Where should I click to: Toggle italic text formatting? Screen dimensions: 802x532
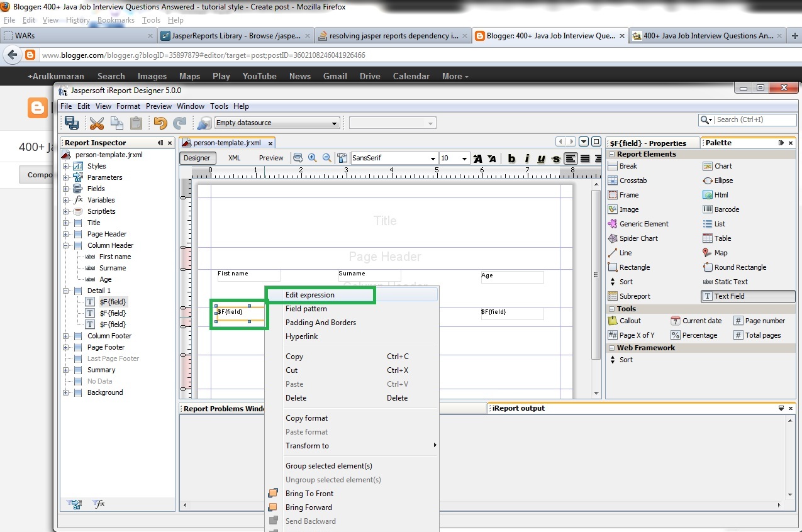[526, 158]
